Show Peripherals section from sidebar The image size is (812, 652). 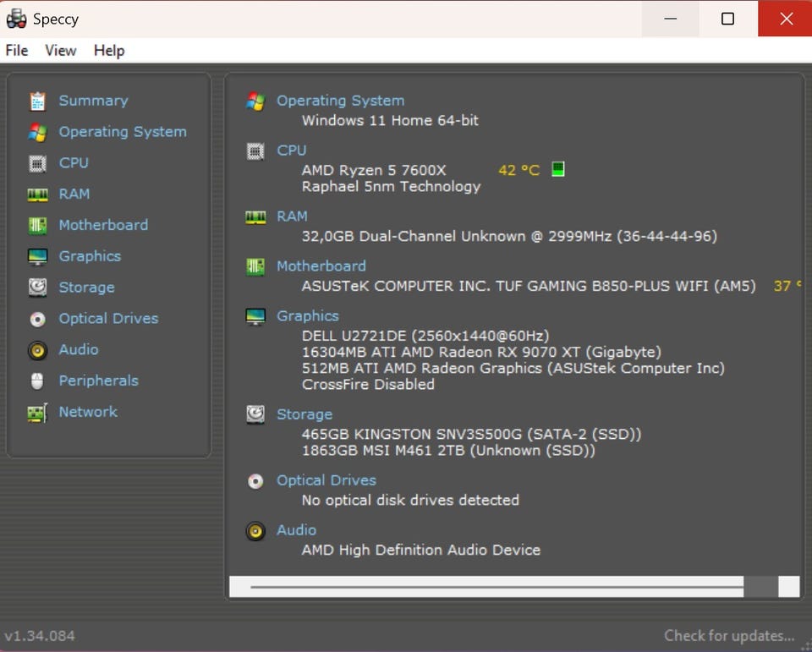tap(99, 381)
